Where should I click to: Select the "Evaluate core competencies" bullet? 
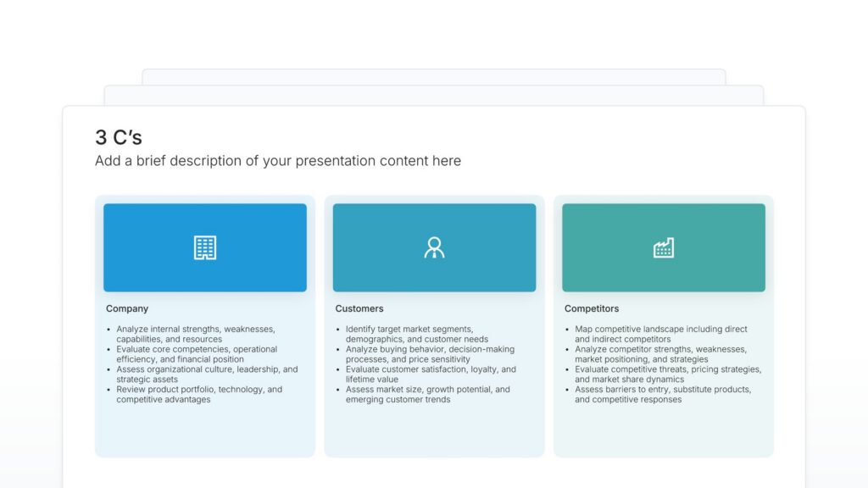pos(197,354)
